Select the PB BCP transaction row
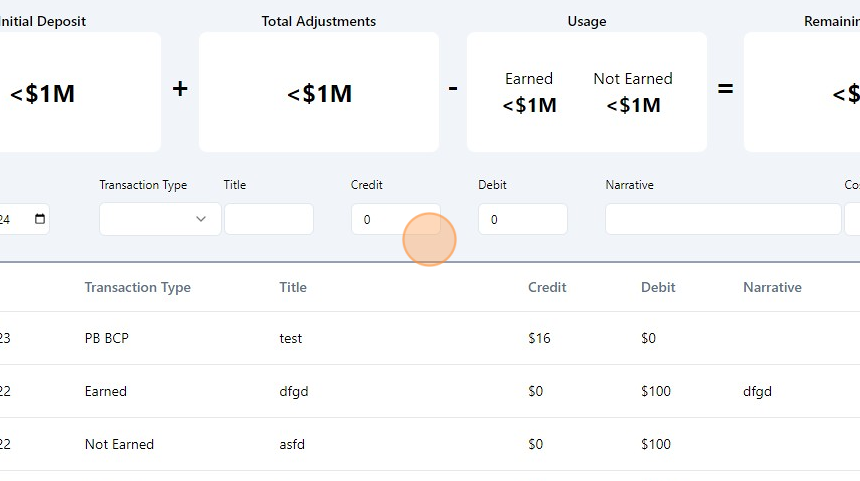The width and height of the screenshot is (860, 481). pyautogui.click(x=107, y=338)
